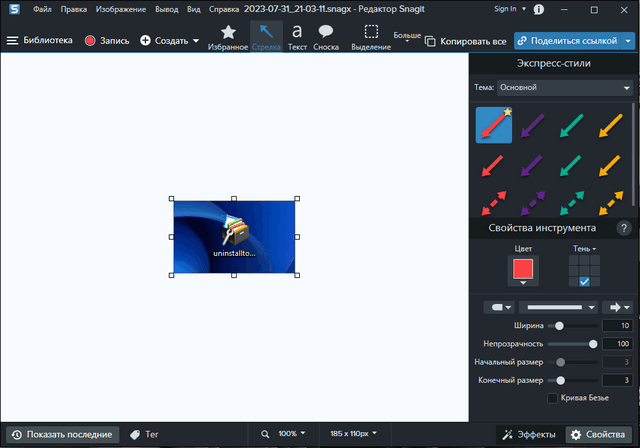Open the Создать dropdown
The height and width of the screenshot is (448, 640).
click(169, 41)
